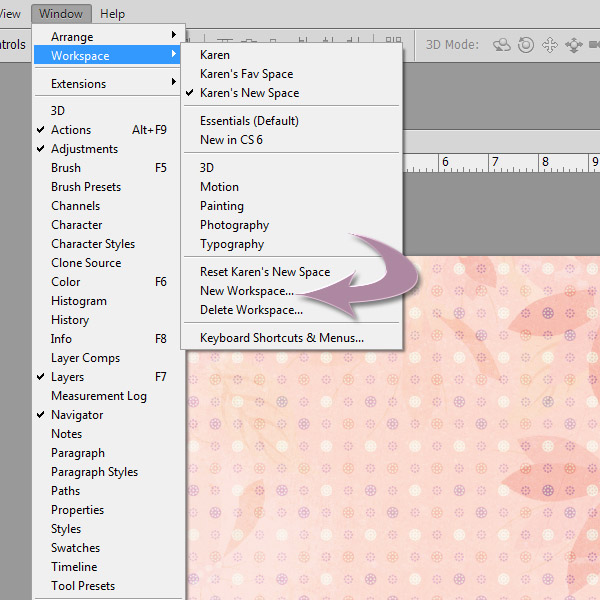The width and height of the screenshot is (600, 600).
Task: Show the Brush Presets panel
Action: (107, 187)
